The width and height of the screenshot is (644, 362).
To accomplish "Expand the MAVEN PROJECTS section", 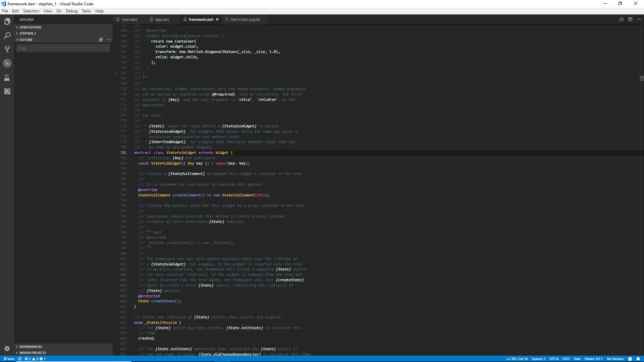I will point(32,353).
